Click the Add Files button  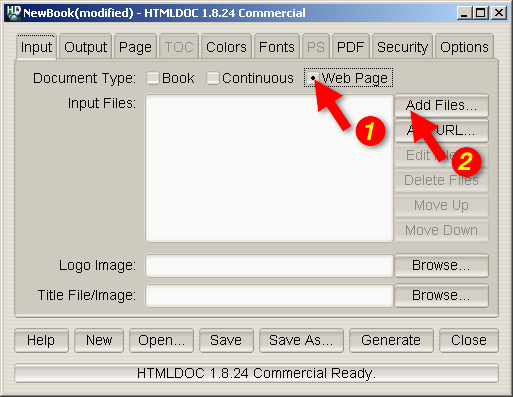pos(441,105)
